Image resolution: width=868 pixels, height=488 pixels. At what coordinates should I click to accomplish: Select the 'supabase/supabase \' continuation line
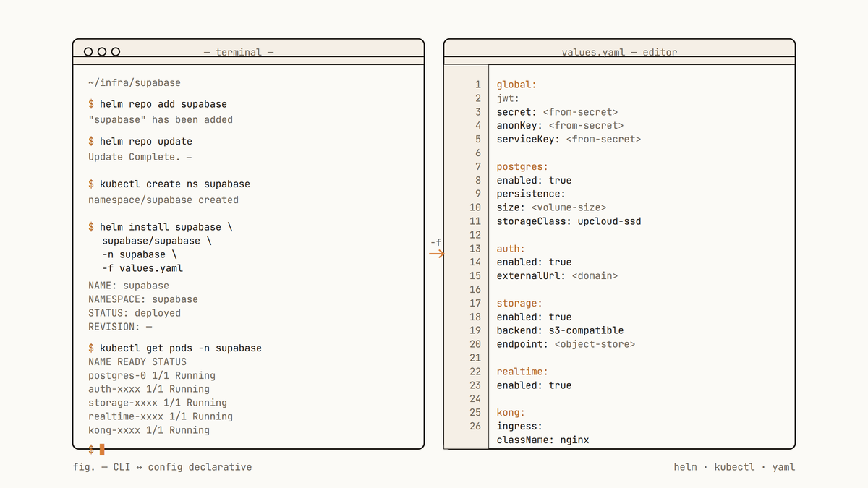click(x=157, y=240)
